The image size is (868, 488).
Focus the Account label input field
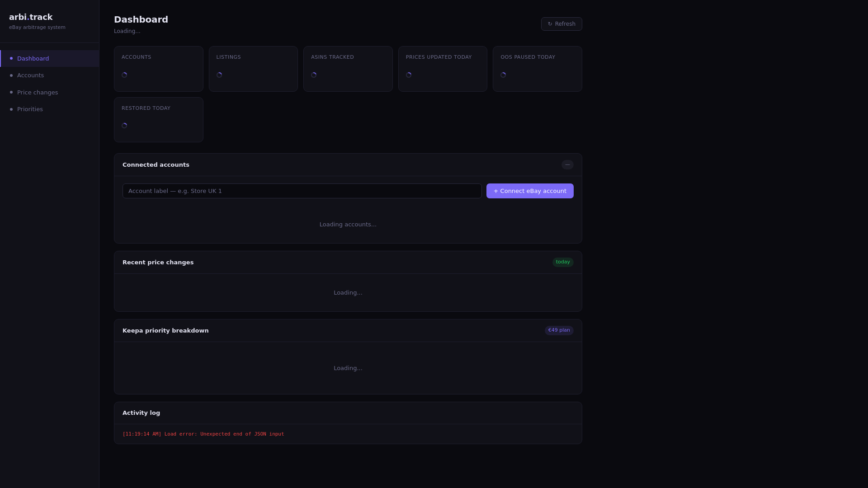(x=302, y=191)
